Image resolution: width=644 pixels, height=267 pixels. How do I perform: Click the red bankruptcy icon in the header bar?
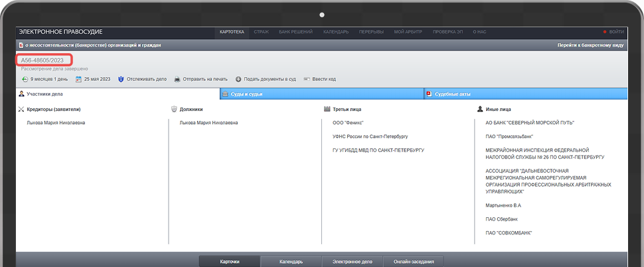pyautogui.click(x=21, y=45)
